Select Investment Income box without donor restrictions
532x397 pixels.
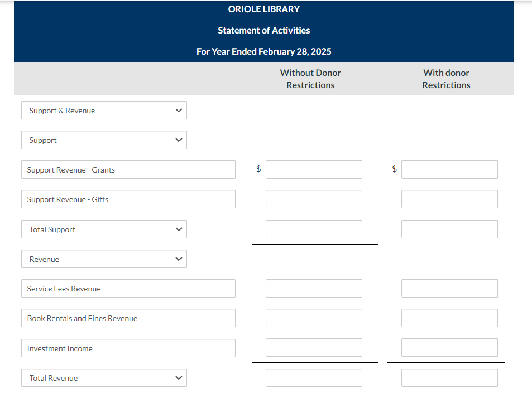click(314, 347)
